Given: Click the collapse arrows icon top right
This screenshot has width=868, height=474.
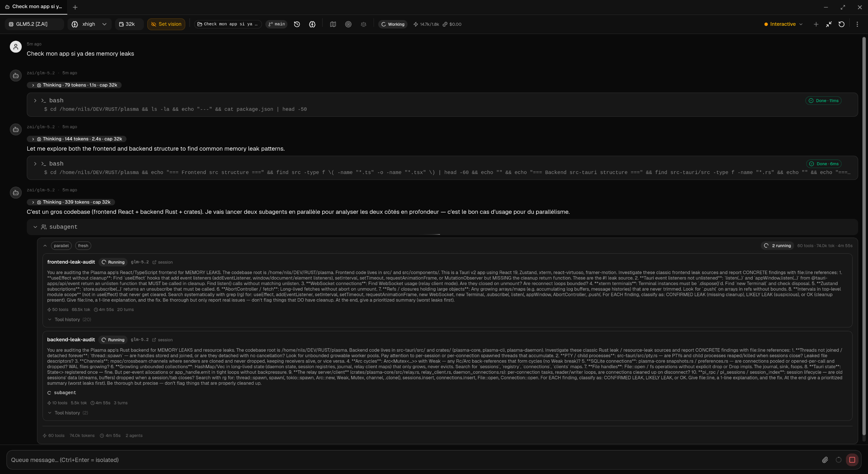Looking at the screenshot, I should point(829,24).
